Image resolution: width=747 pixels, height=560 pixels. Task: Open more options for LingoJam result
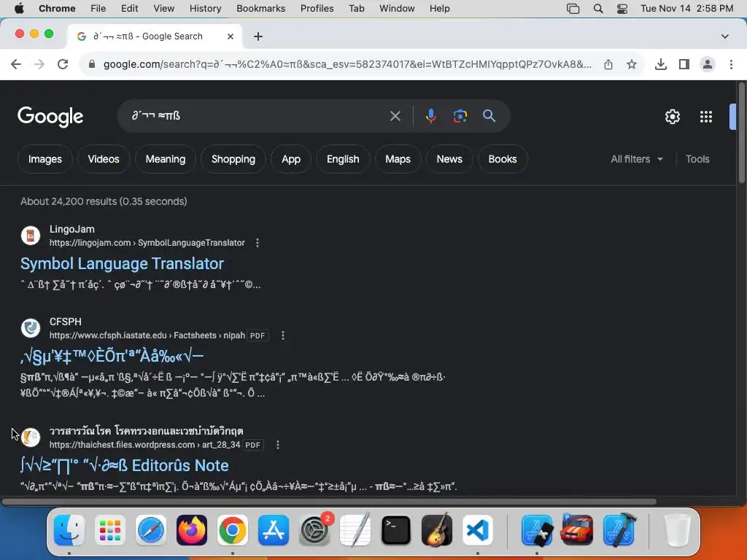[x=258, y=243]
